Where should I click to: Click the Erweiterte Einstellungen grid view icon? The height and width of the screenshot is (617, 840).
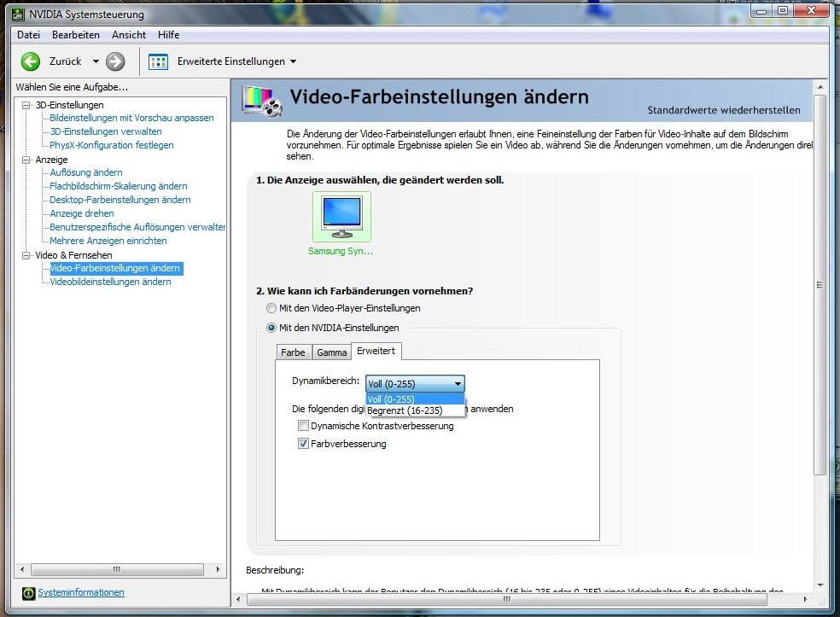point(158,61)
